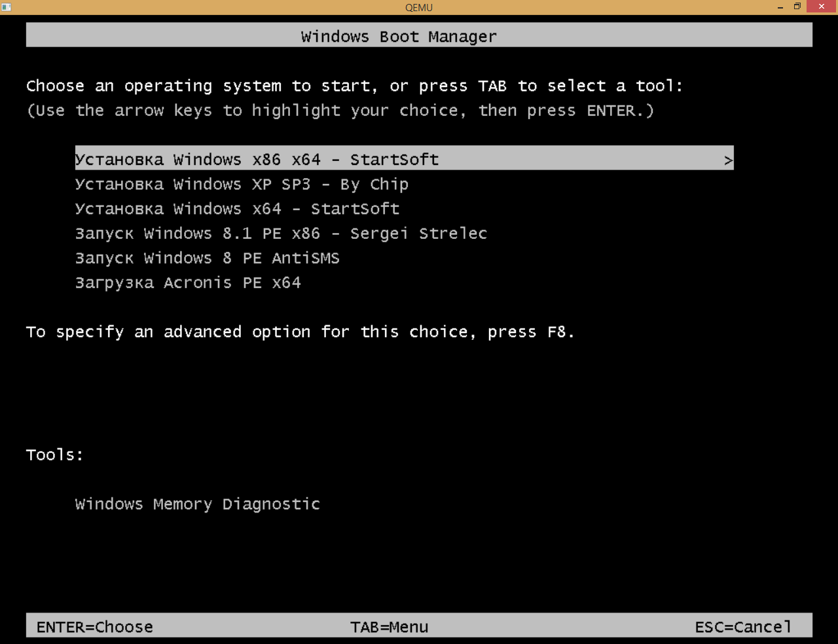Choose Загрузка Acronis PE x64 entry
The image size is (838, 644).
pyautogui.click(x=188, y=283)
